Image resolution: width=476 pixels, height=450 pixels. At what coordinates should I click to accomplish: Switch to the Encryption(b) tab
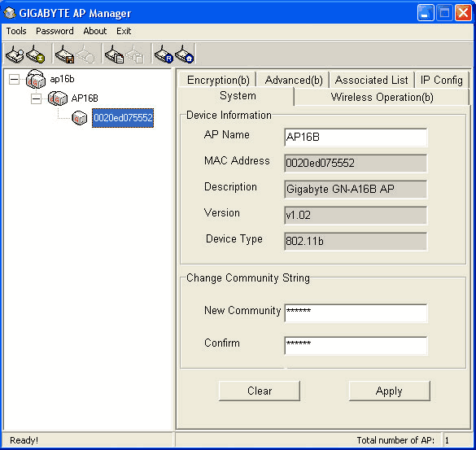218,80
